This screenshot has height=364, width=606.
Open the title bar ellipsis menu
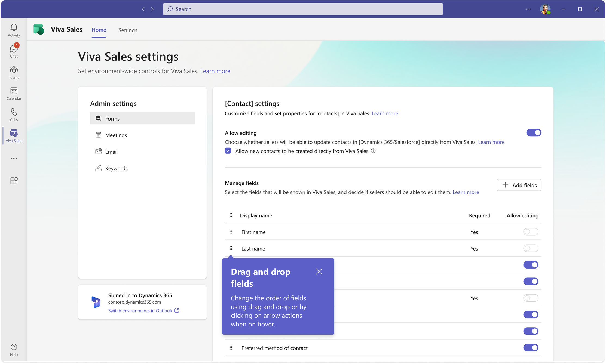pos(528,9)
